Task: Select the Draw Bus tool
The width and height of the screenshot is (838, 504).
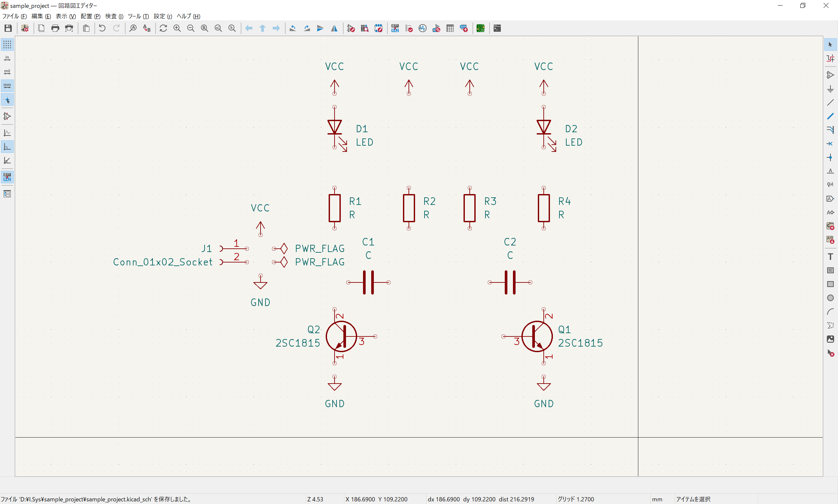Action: [x=830, y=116]
